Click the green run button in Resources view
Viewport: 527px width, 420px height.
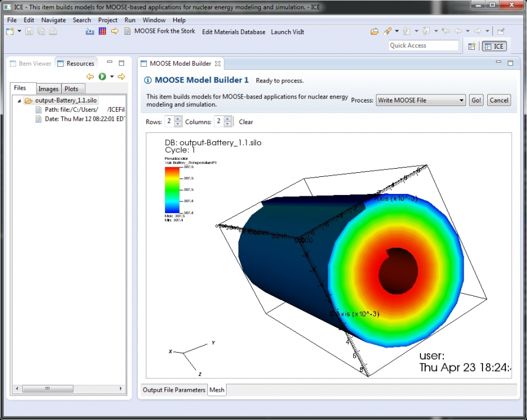click(x=102, y=76)
